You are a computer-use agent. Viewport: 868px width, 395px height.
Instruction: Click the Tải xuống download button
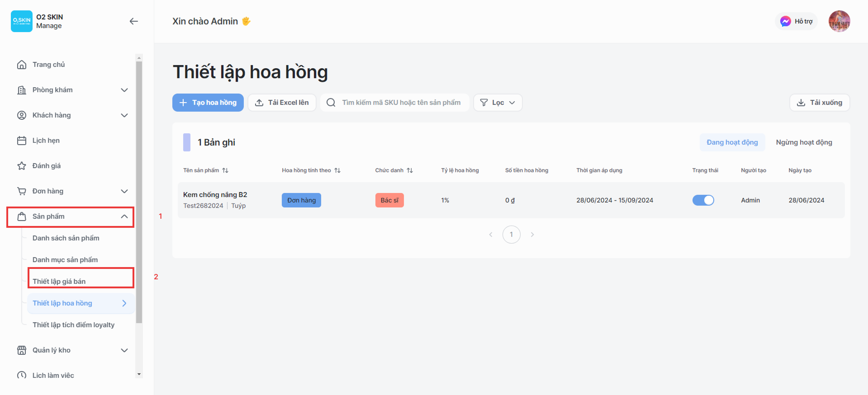pos(819,102)
